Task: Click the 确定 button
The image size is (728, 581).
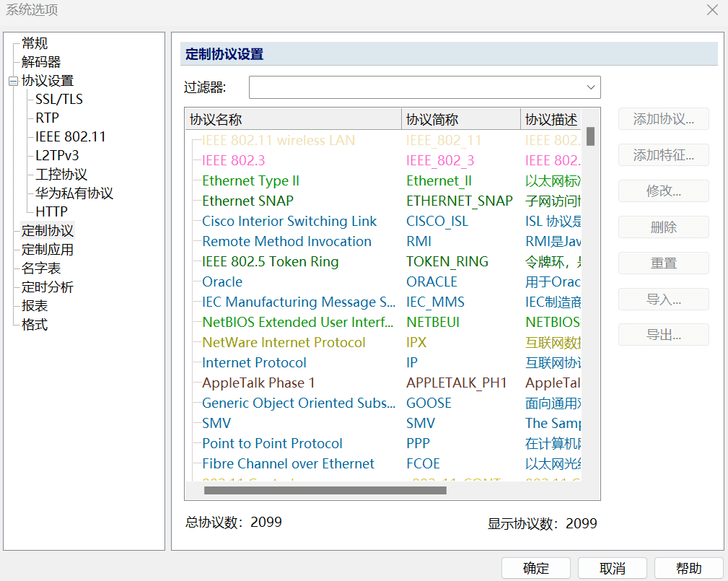Action: tap(535, 568)
